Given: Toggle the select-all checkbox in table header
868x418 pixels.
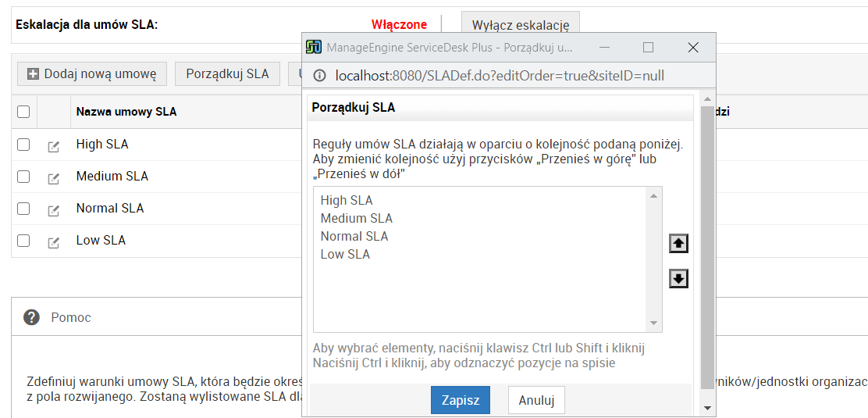Looking at the screenshot, I should point(23,112).
